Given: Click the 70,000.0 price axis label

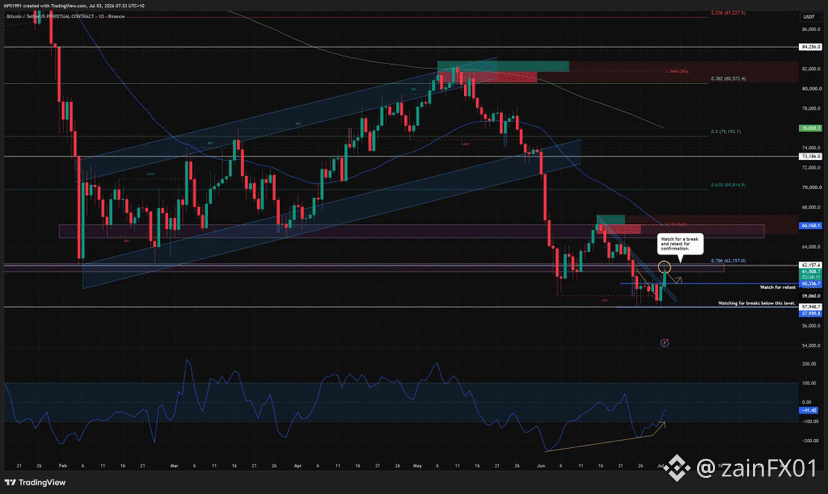Looking at the screenshot, I should [812, 188].
